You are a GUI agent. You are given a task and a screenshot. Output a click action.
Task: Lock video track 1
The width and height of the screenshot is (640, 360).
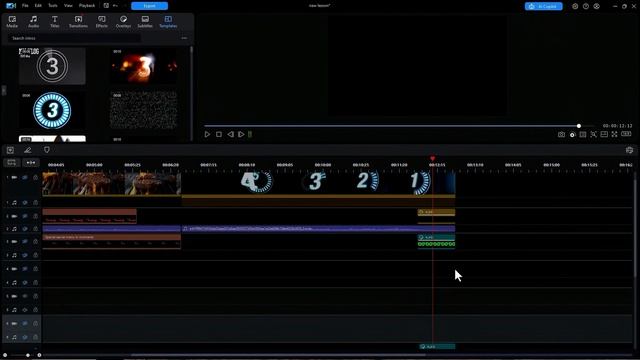click(x=36, y=178)
